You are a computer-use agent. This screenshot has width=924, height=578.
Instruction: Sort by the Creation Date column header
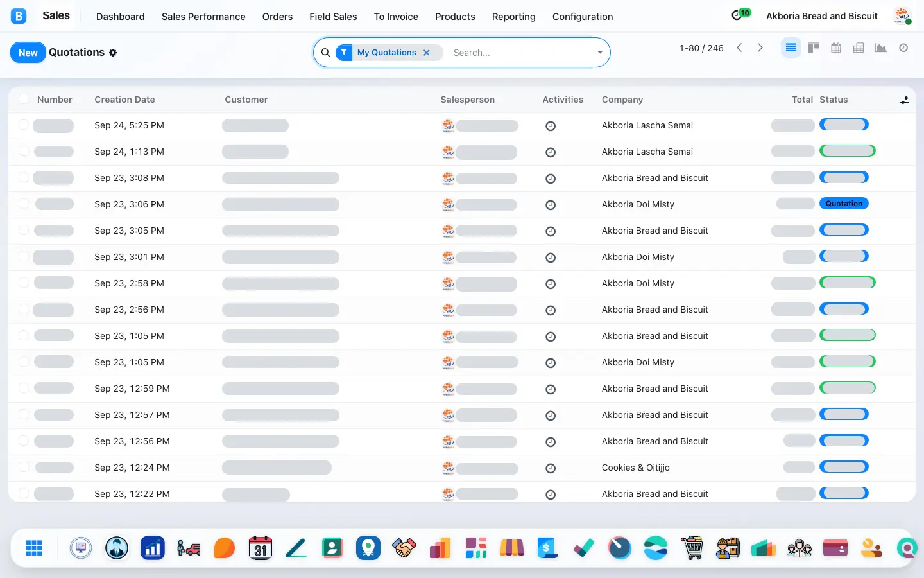(x=124, y=100)
